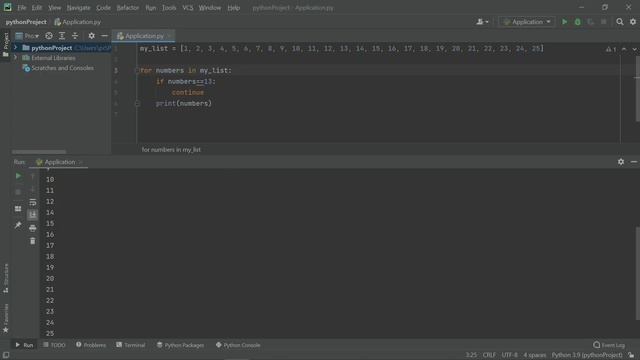640x360 pixels.
Task: Expand all items in Project panel
Action: (x=62, y=36)
